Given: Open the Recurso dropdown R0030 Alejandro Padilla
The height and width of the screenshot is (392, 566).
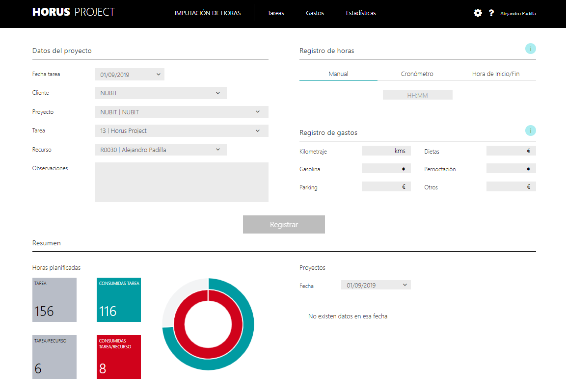Looking at the screenshot, I should 161,150.
